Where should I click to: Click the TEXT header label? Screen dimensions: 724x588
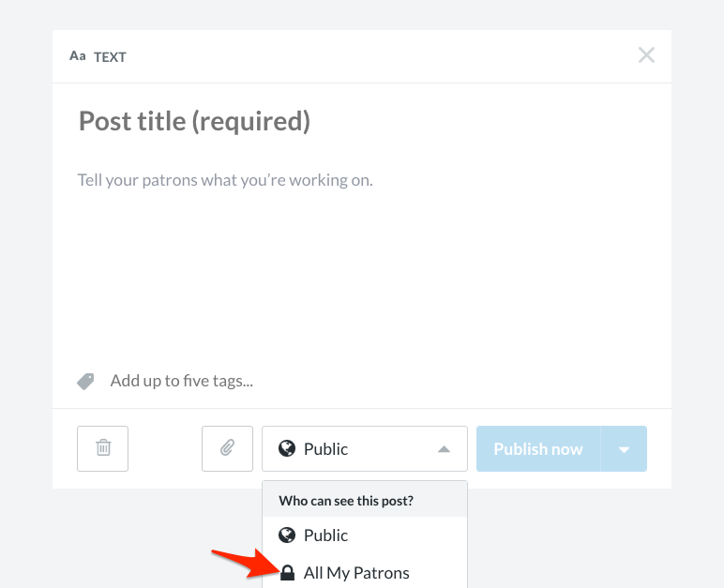click(110, 57)
